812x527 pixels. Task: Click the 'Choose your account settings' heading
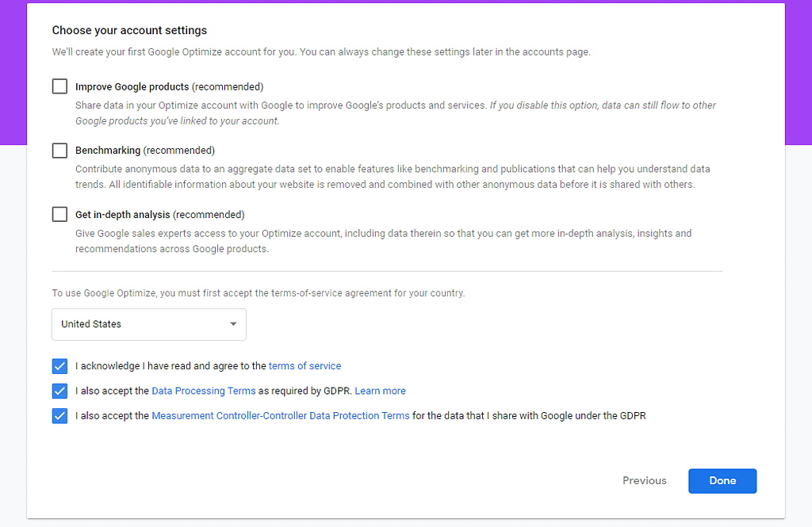click(129, 30)
